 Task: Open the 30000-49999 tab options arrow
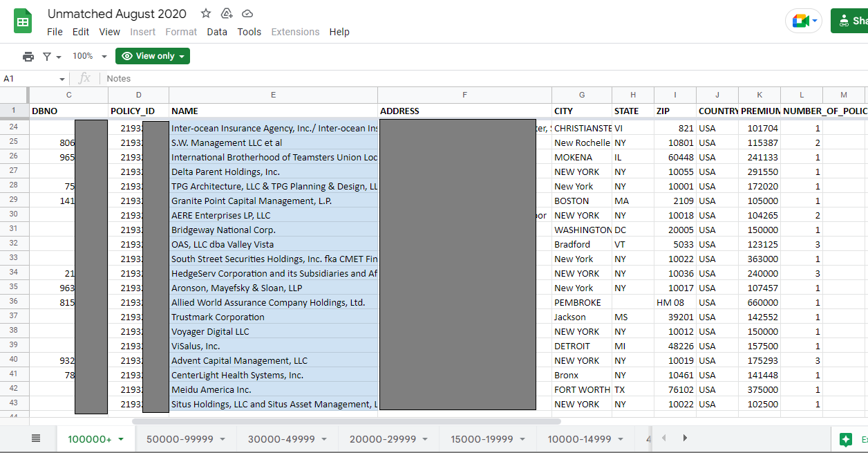324,439
